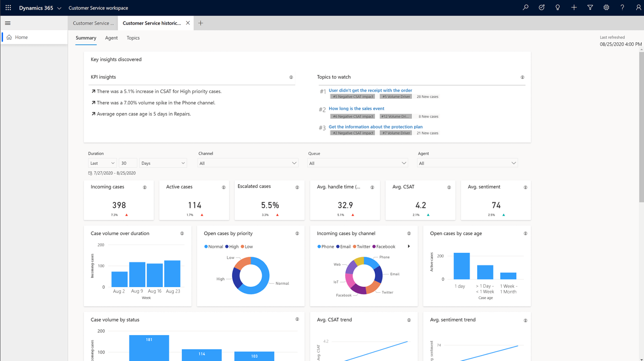The height and width of the screenshot is (361, 644).
Task: Click info icon on Avg. CSAT card
Action: (x=449, y=187)
